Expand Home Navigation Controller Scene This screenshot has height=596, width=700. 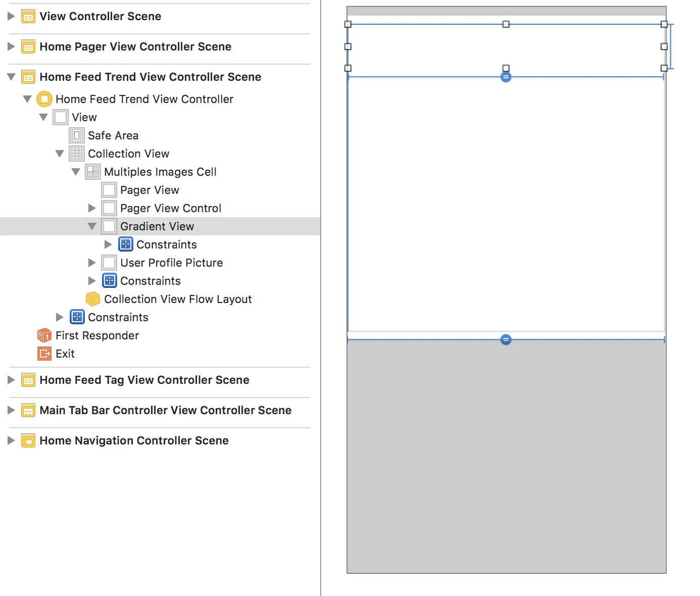pos(11,440)
